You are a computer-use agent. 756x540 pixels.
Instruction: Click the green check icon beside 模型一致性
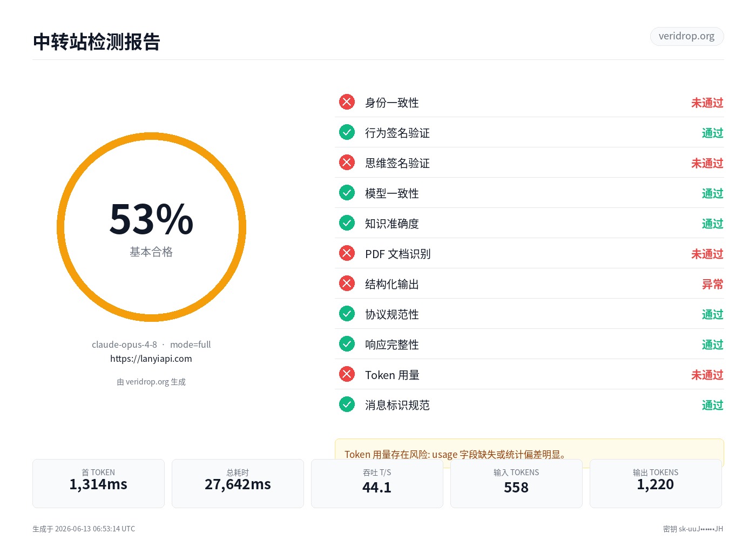tap(347, 193)
